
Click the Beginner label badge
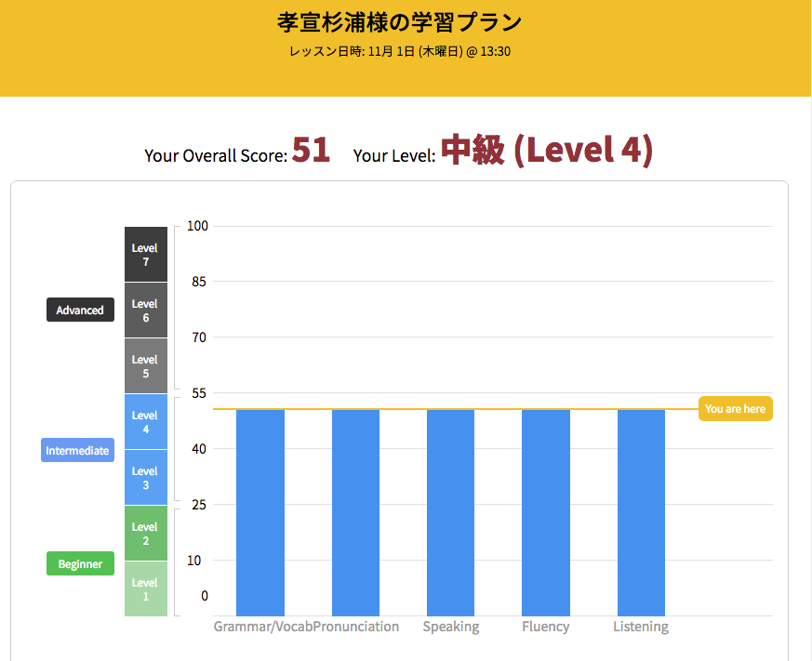click(x=80, y=564)
